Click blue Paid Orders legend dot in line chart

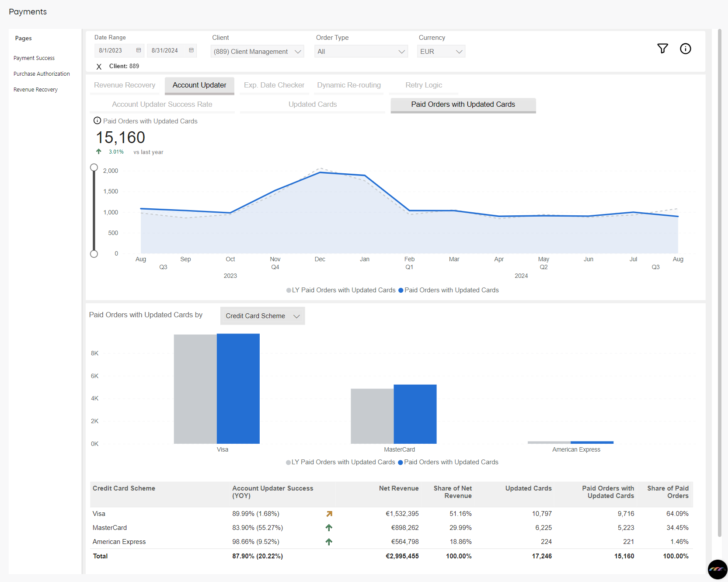click(x=401, y=290)
